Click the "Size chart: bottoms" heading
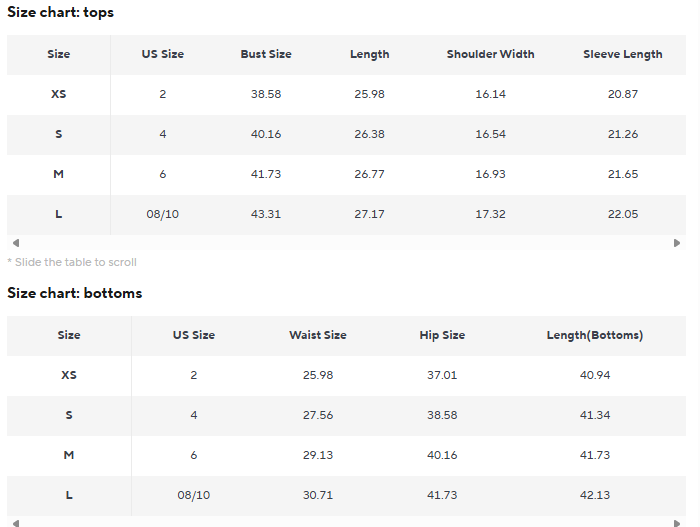Image resolution: width=700 pixels, height=527 pixels. point(75,294)
